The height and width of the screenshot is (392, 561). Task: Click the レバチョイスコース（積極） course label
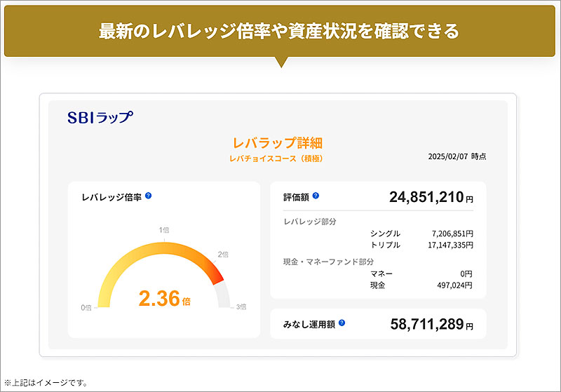[x=276, y=158]
